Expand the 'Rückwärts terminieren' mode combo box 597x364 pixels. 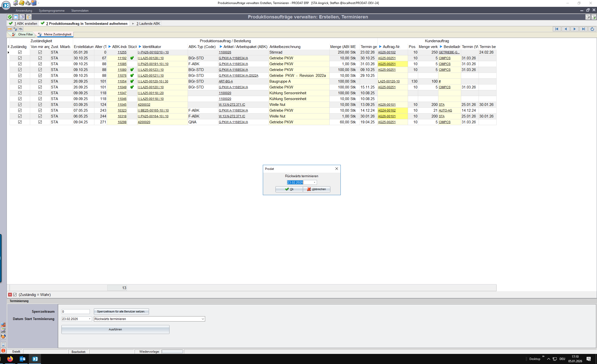203,319
